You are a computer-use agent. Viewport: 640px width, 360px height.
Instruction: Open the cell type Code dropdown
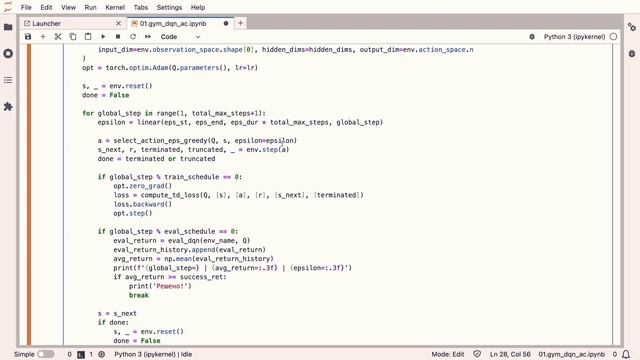click(180, 37)
